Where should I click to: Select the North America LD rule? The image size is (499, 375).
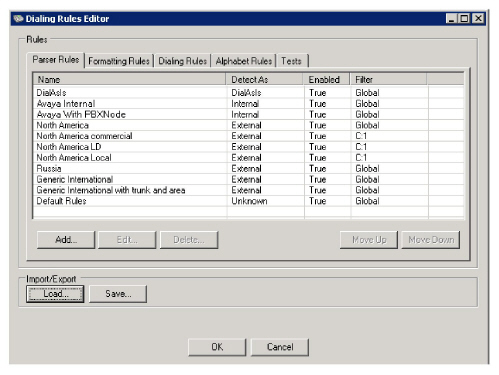(x=69, y=147)
